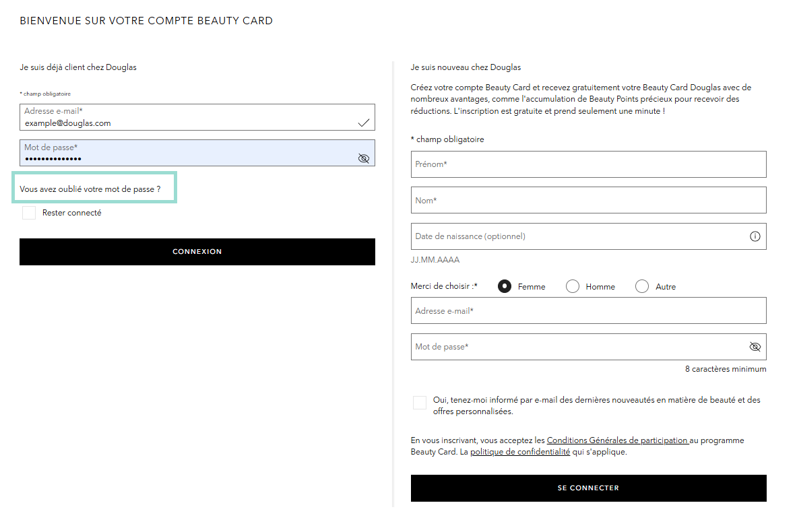Focus the 'Prénom' input field
The width and height of the screenshot is (797, 532).
588,164
